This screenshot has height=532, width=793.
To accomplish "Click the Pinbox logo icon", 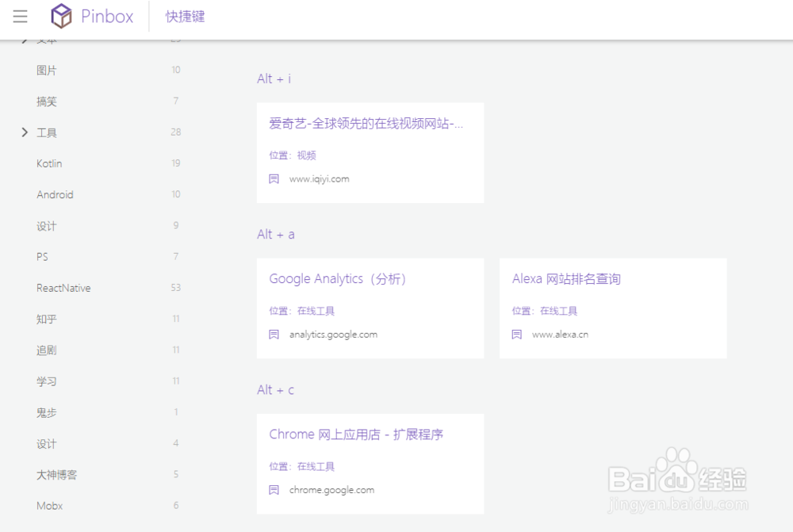I will click(61, 16).
